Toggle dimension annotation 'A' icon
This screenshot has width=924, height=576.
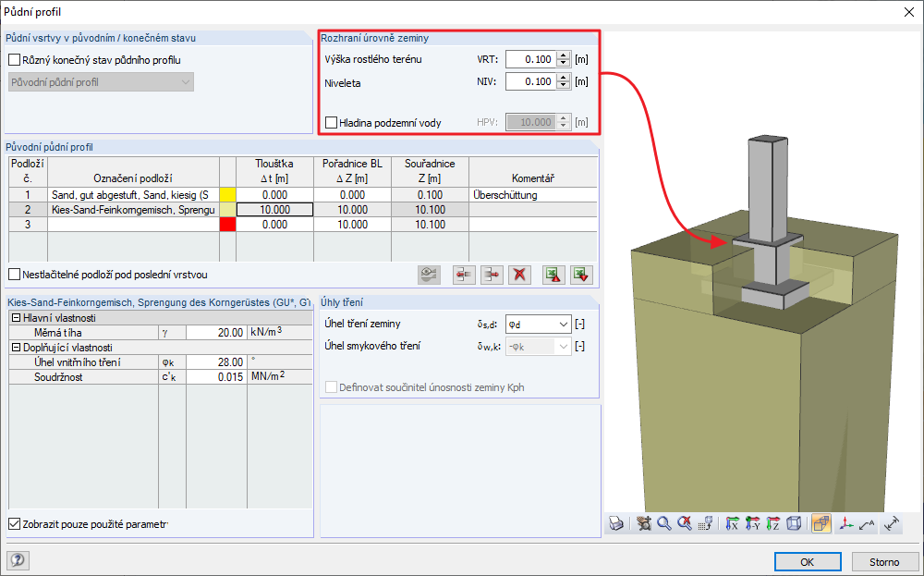coord(867,523)
